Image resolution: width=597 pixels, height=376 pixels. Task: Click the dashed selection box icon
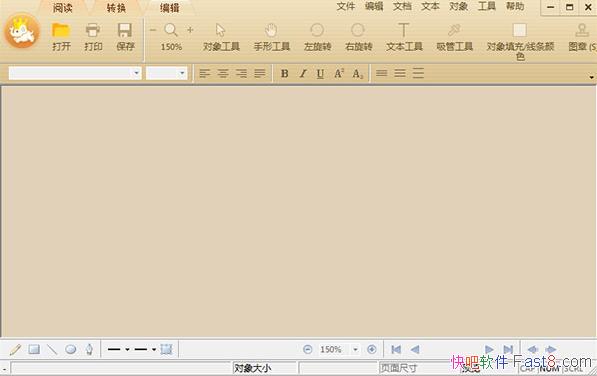pos(166,349)
